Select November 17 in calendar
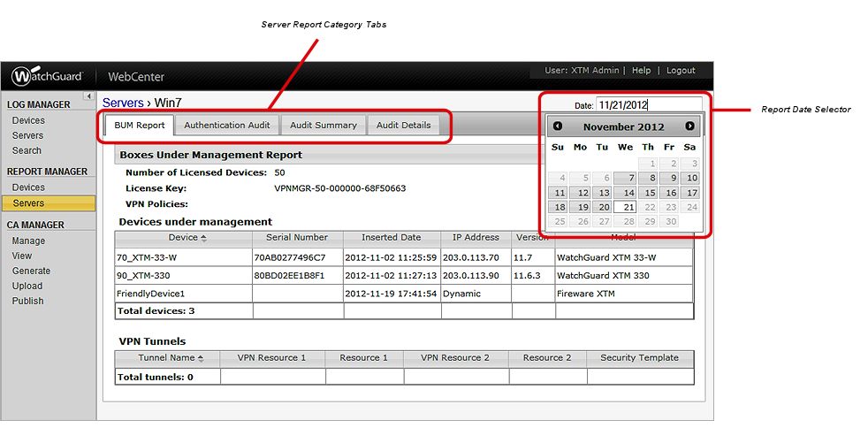Viewport: 868px width, 428px height. click(689, 193)
